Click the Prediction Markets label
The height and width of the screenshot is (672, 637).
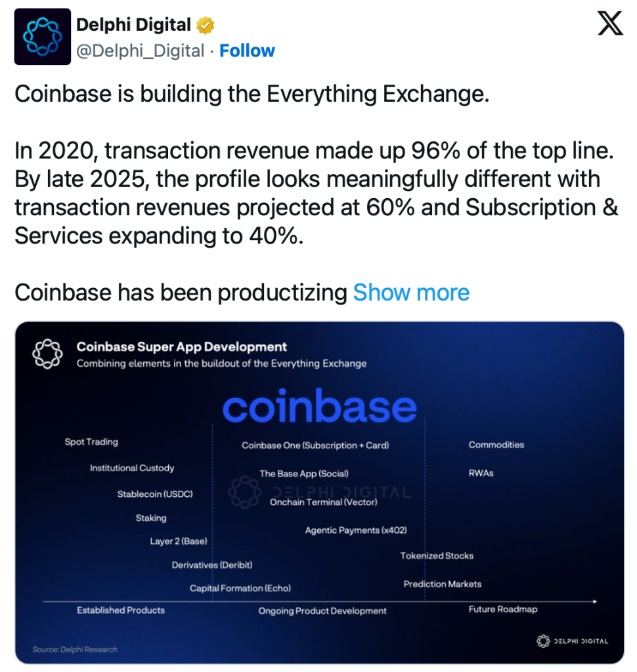[x=442, y=583]
